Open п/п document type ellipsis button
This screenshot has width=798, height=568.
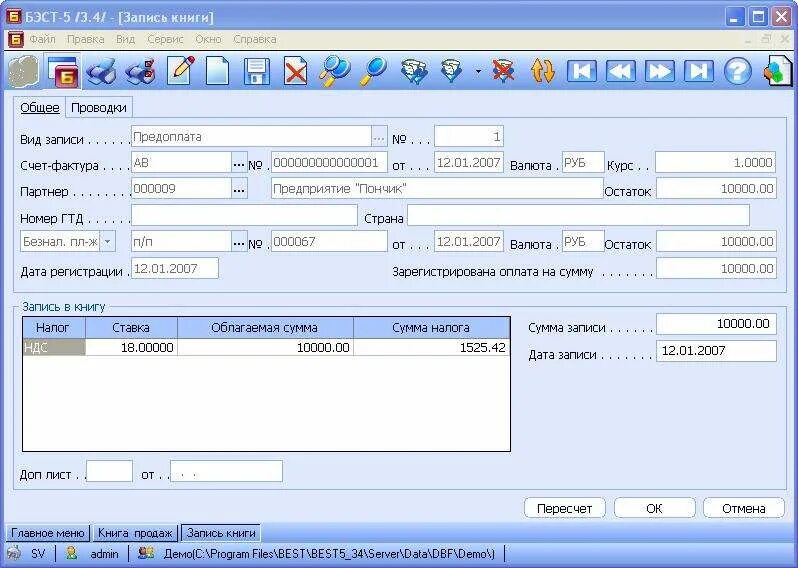pyautogui.click(x=239, y=243)
